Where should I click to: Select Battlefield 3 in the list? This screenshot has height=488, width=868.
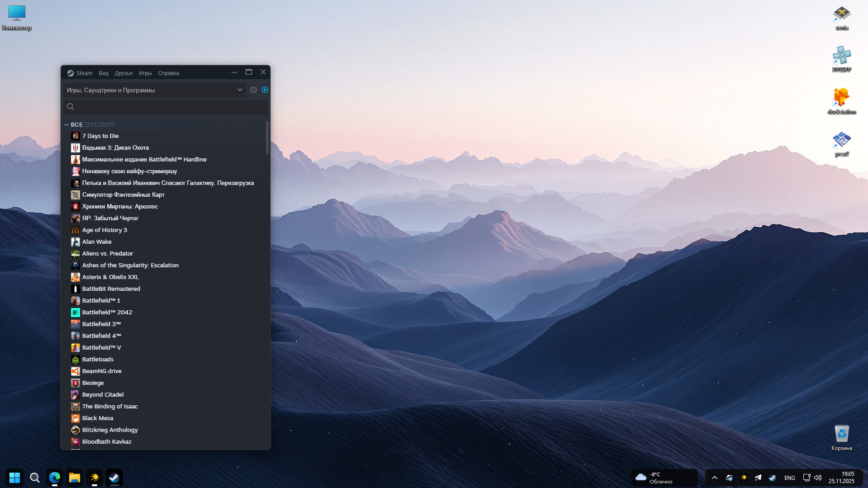point(166,324)
